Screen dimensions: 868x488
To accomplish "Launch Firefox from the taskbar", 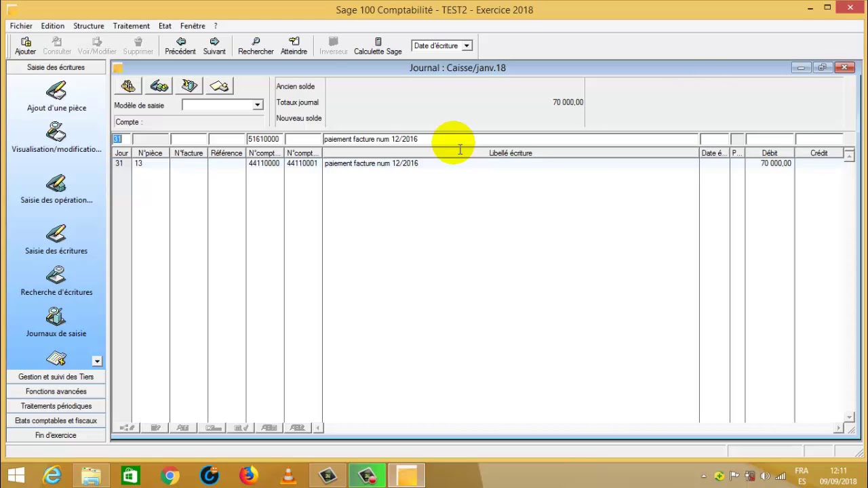I will [248, 476].
